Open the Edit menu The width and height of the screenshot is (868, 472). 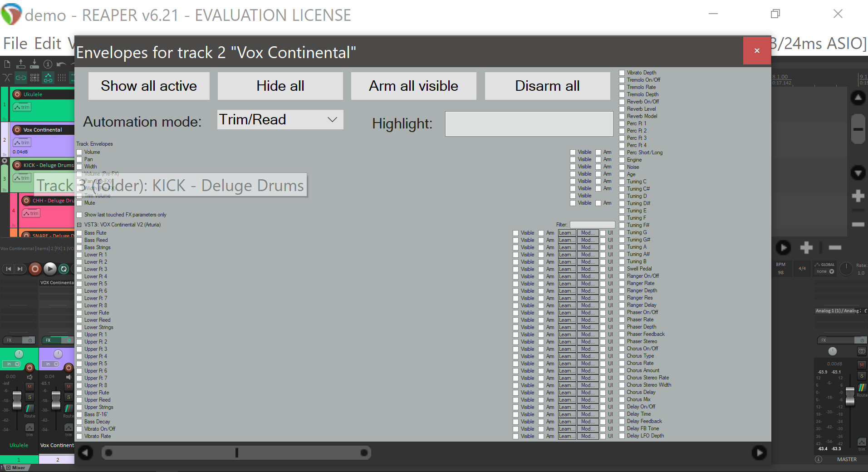coord(48,44)
